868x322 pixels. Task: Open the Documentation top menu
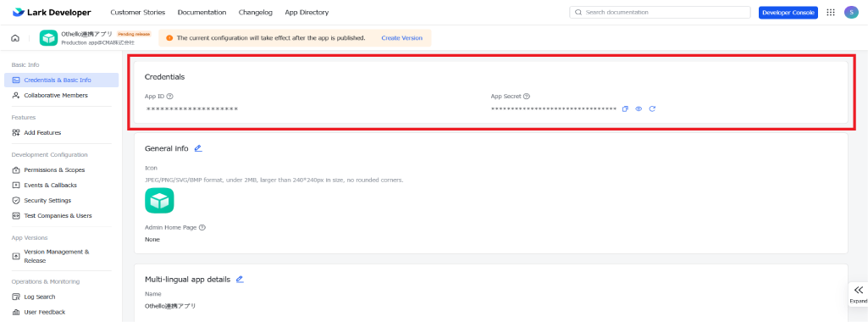tap(202, 12)
